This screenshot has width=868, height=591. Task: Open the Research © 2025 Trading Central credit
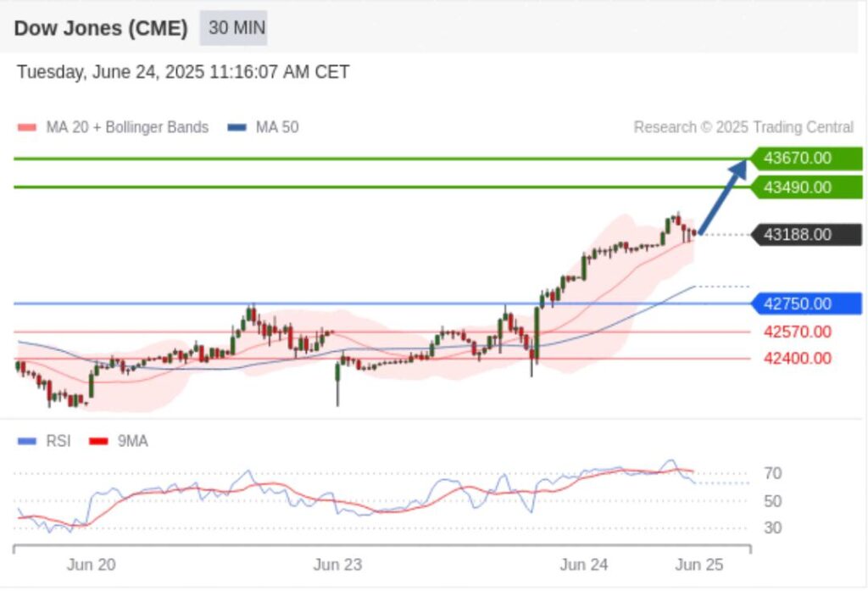coord(743,128)
